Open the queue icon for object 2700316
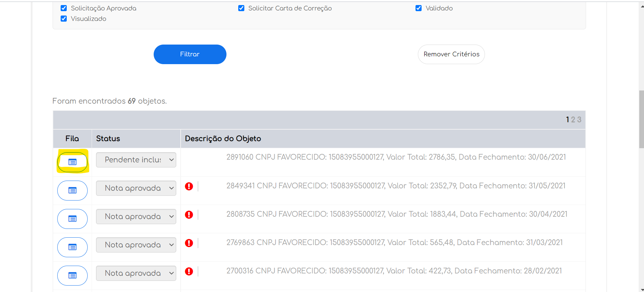This screenshot has width=644, height=292. [x=72, y=276]
